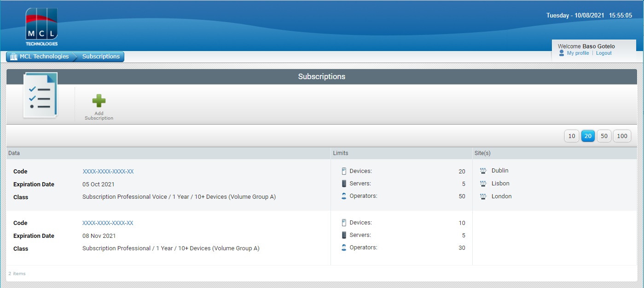Click the large Subscriptions checklist icon
644x288 pixels.
(40, 95)
